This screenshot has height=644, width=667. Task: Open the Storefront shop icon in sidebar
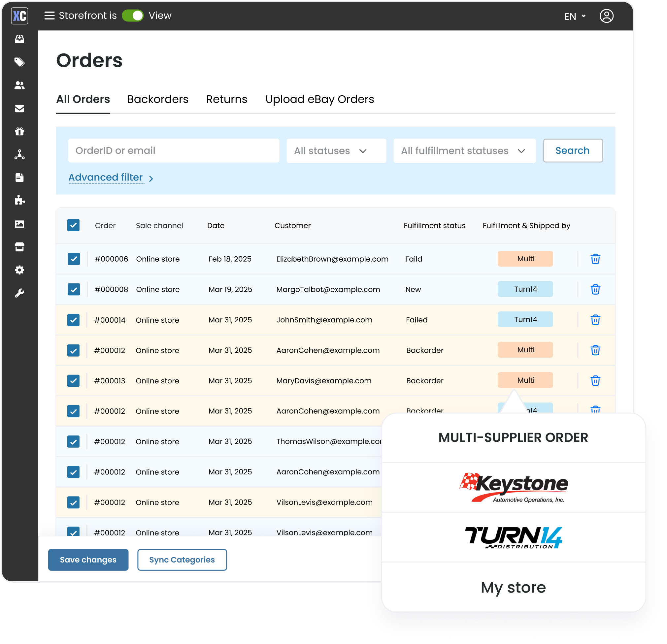pyautogui.click(x=20, y=247)
